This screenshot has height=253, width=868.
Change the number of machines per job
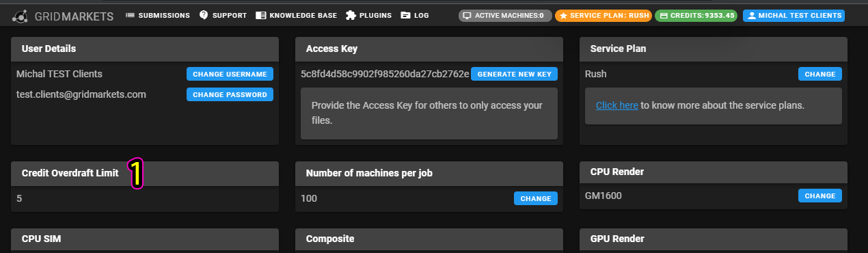click(536, 198)
